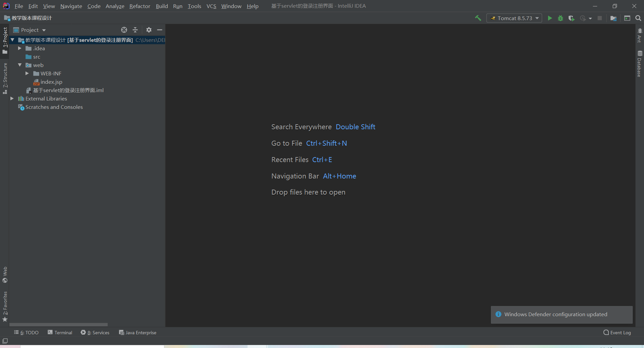Open the Project view type dropdown
The height and width of the screenshot is (348, 644).
click(34, 30)
